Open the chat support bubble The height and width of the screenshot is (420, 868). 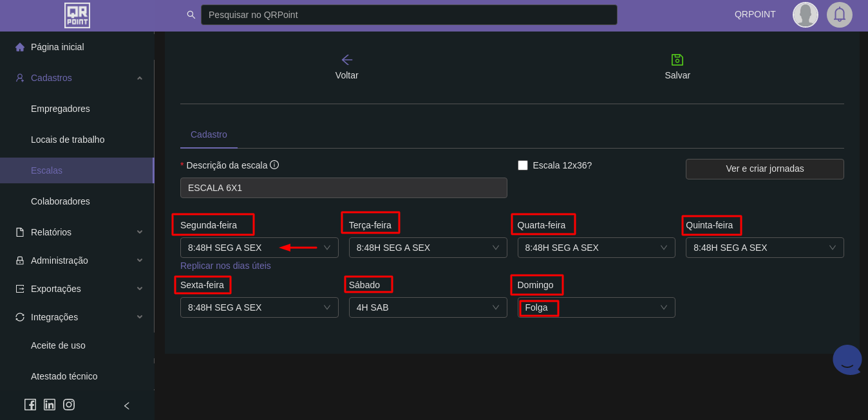point(847,360)
